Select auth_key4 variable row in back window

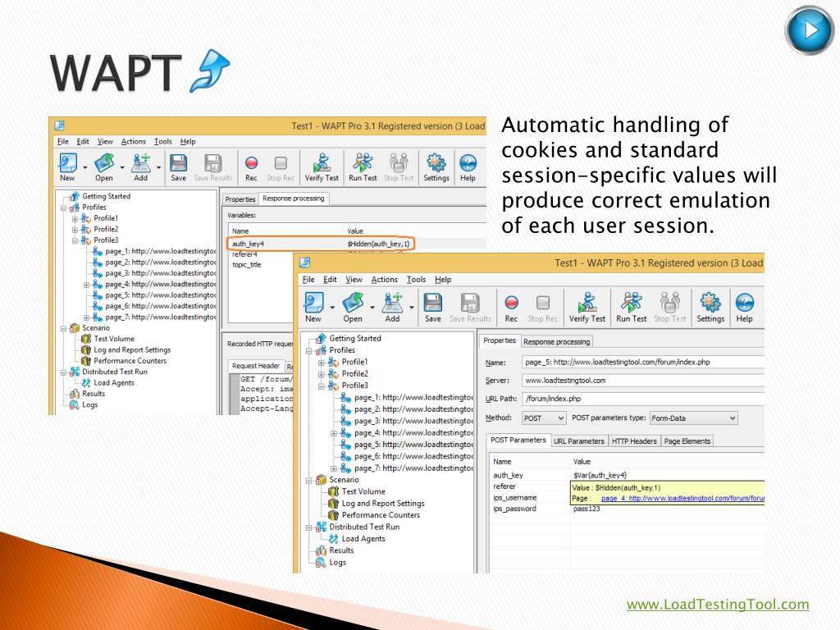(322, 244)
